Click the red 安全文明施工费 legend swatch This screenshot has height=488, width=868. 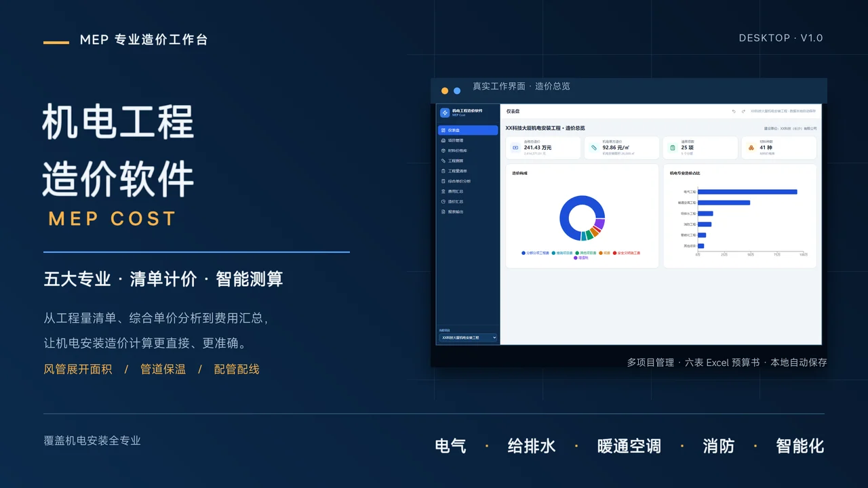pos(615,253)
